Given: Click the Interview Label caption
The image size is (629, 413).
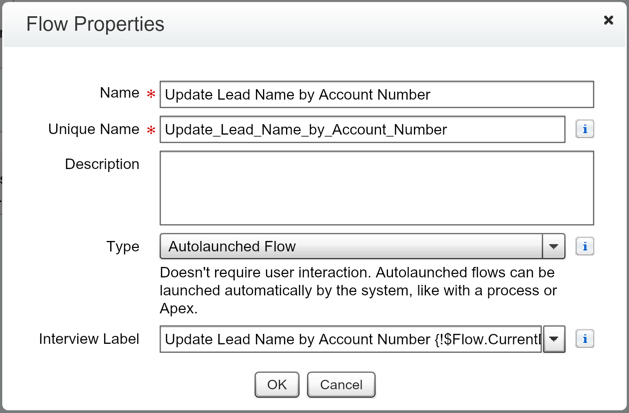Looking at the screenshot, I should [x=89, y=339].
